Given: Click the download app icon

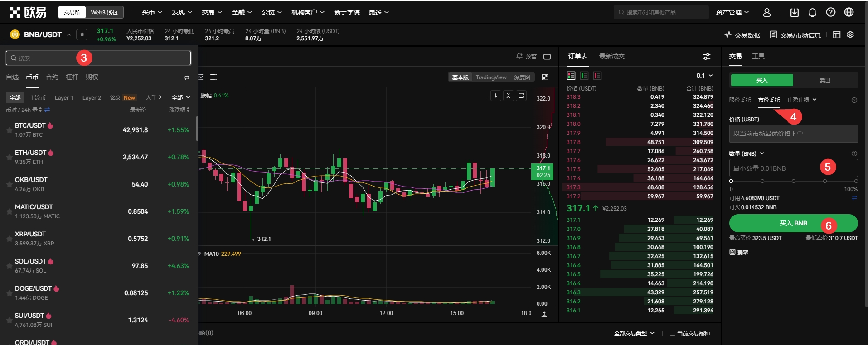Looking at the screenshot, I should (794, 12).
